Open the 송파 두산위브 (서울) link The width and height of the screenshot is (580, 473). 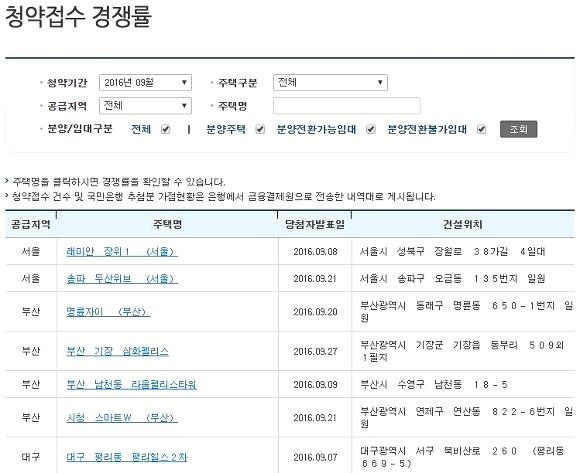coord(122,279)
